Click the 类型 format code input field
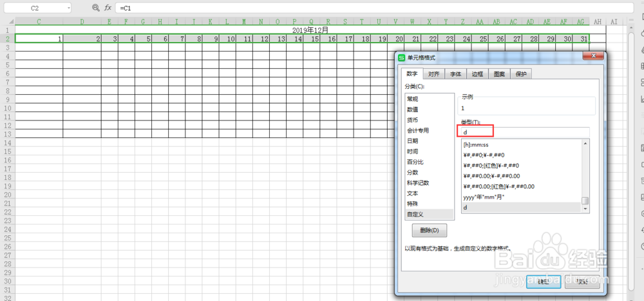644x301 pixels. point(525,132)
